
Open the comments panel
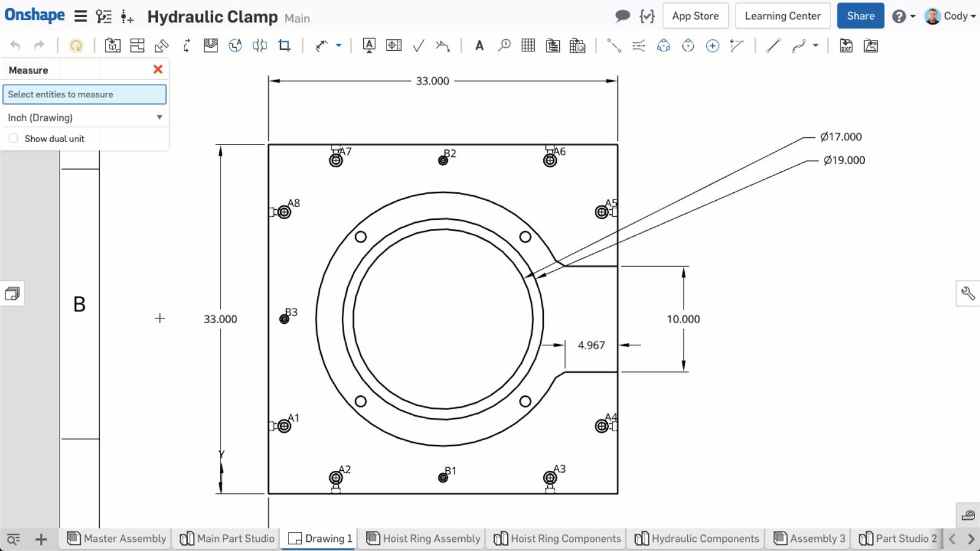tap(622, 16)
